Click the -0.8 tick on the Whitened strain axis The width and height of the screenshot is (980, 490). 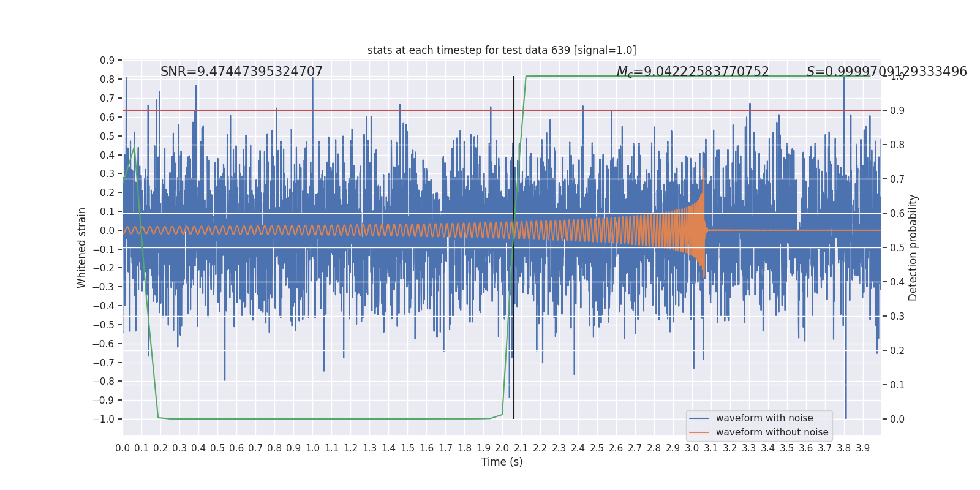tap(104, 381)
